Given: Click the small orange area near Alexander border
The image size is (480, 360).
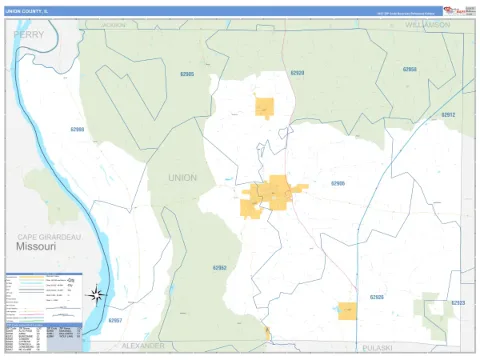Looking at the screenshot, I should pyautogui.click(x=268, y=333).
